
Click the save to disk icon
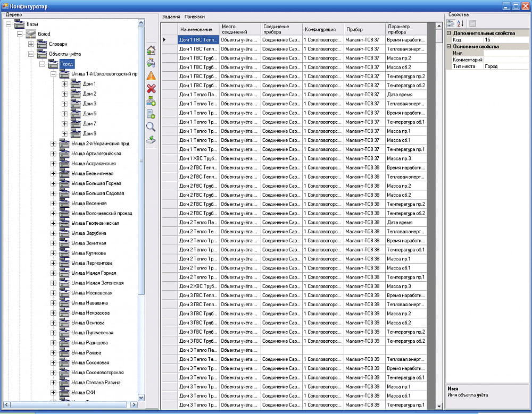151,139
